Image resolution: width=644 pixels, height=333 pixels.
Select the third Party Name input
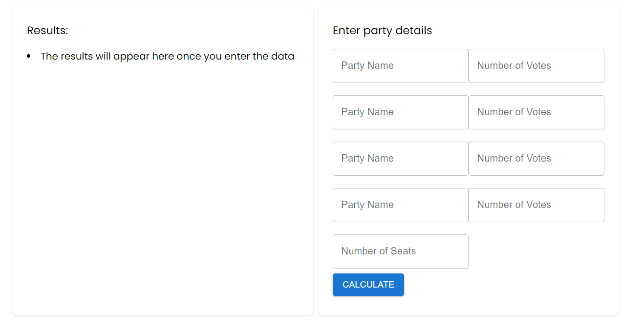400,159
